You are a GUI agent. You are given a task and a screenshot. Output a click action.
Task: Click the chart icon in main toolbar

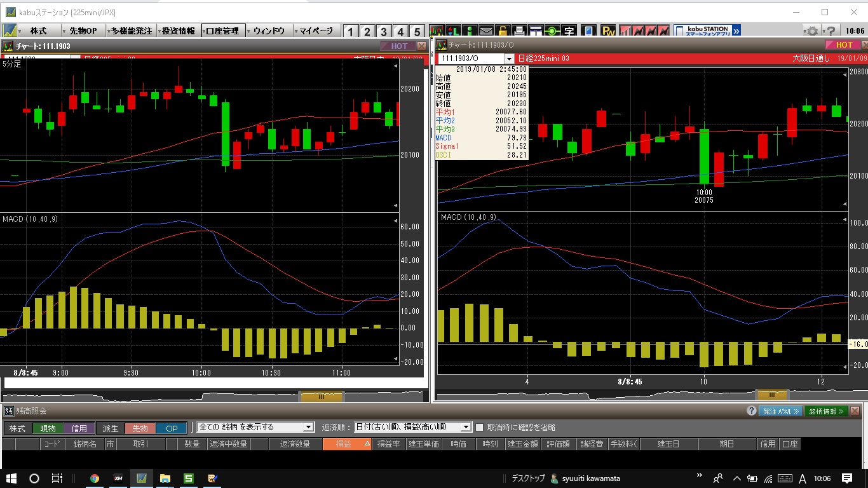pos(437,30)
